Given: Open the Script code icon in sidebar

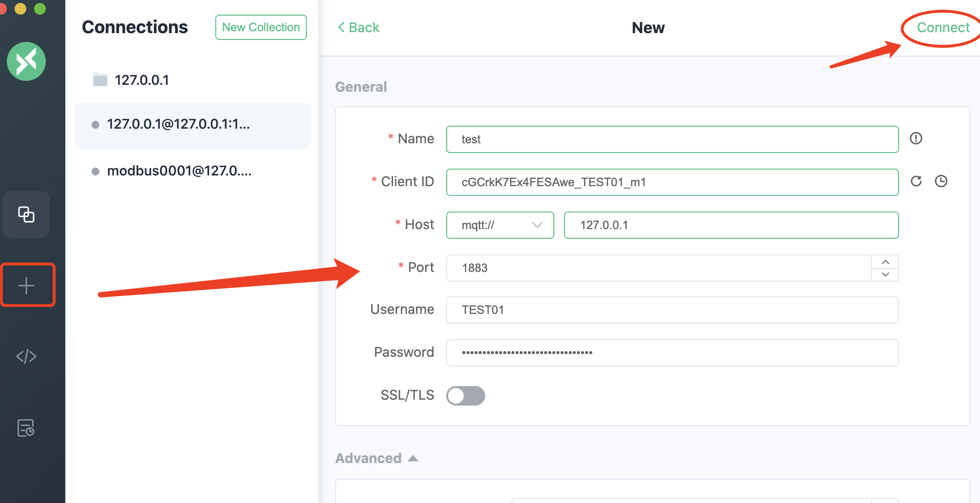Looking at the screenshot, I should [26, 356].
